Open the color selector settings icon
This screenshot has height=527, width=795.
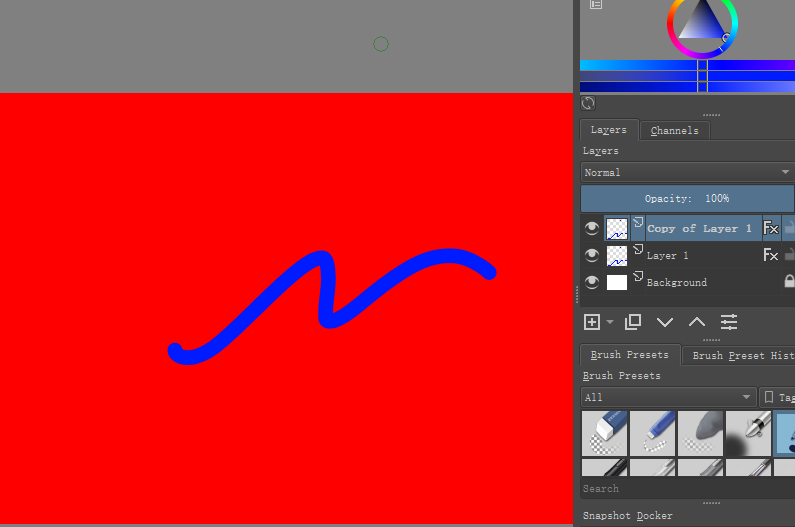coord(596,5)
